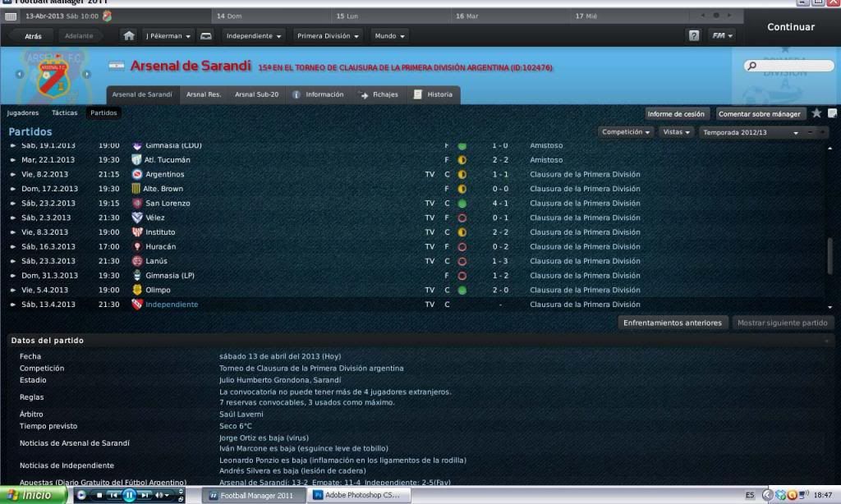The height and width of the screenshot is (504, 841).
Task: Click the Instituto club badge
Action: tap(137, 232)
